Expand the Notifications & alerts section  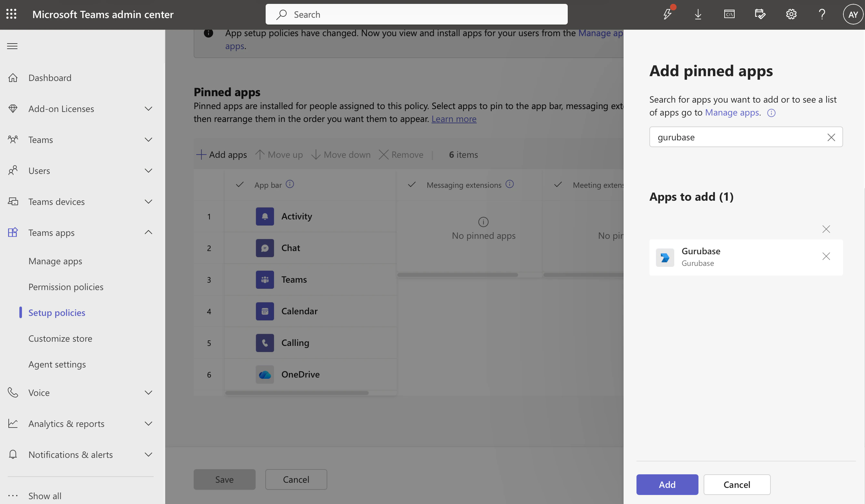pos(148,454)
